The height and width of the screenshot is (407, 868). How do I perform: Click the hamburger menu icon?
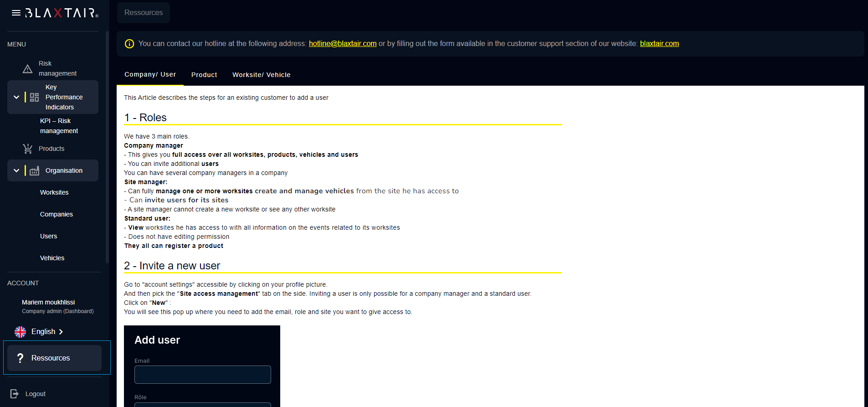pos(16,13)
